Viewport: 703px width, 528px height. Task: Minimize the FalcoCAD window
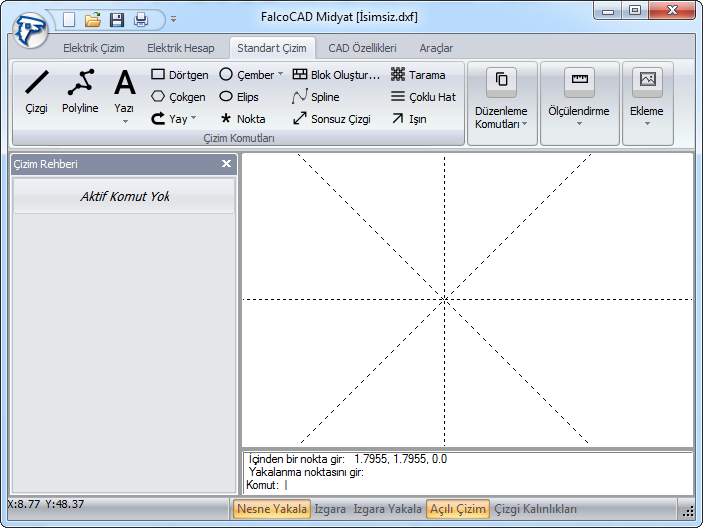tap(608, 11)
